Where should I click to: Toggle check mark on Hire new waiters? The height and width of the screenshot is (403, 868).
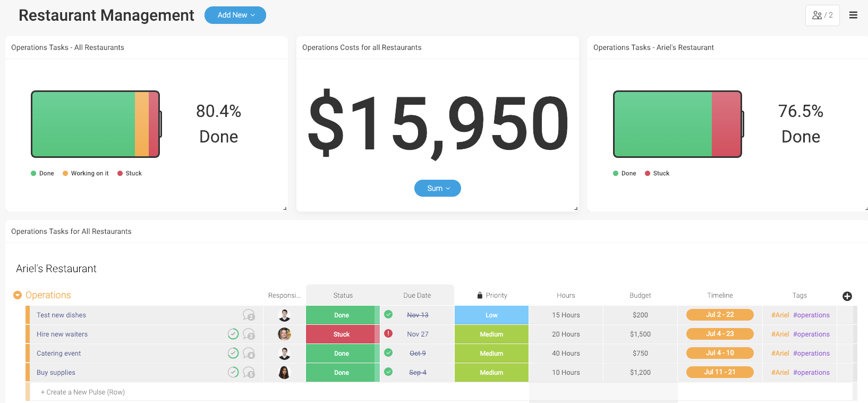tap(233, 334)
